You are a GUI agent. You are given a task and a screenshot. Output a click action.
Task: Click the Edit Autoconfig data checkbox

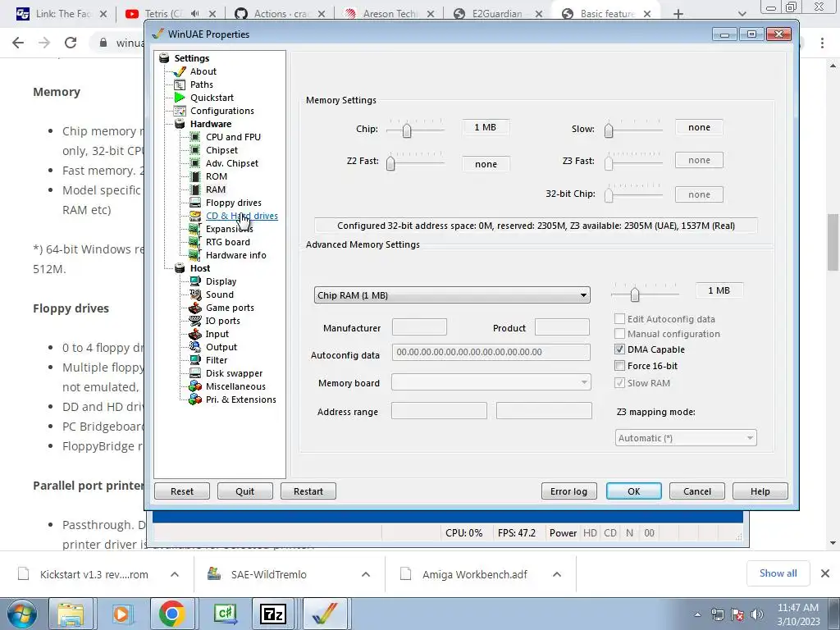[x=620, y=319]
